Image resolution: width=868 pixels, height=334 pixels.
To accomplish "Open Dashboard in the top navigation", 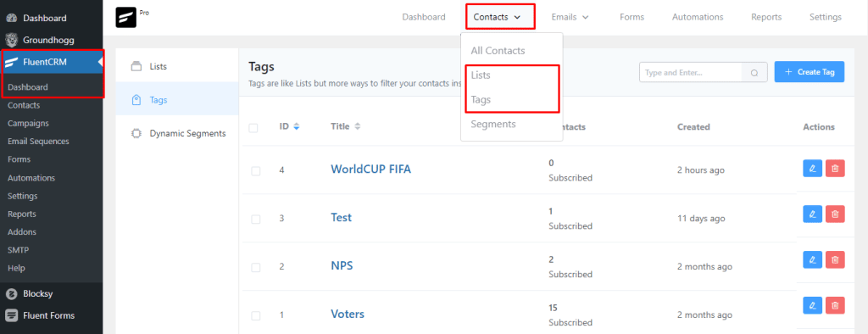I will tap(424, 17).
